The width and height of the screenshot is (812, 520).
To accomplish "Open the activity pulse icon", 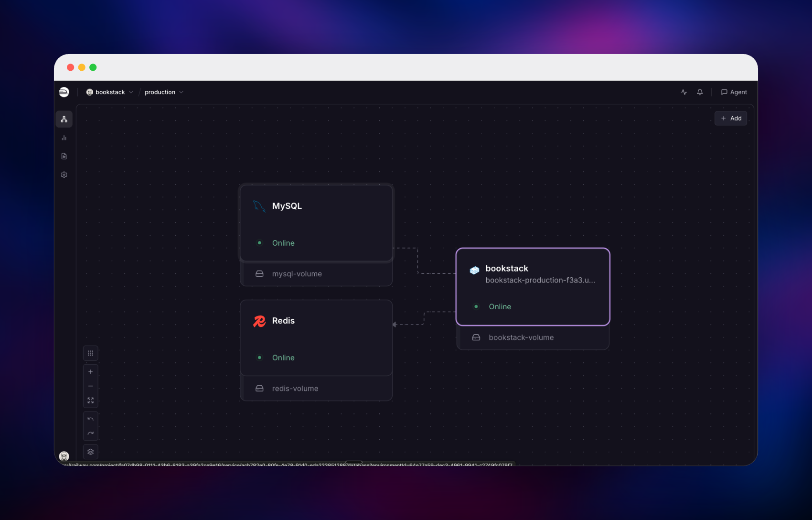I will 684,92.
